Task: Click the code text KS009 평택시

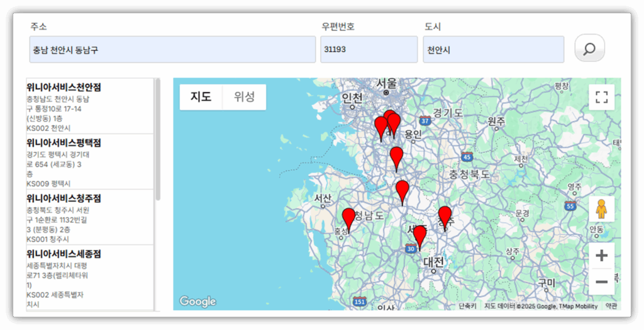Action: pos(48,183)
